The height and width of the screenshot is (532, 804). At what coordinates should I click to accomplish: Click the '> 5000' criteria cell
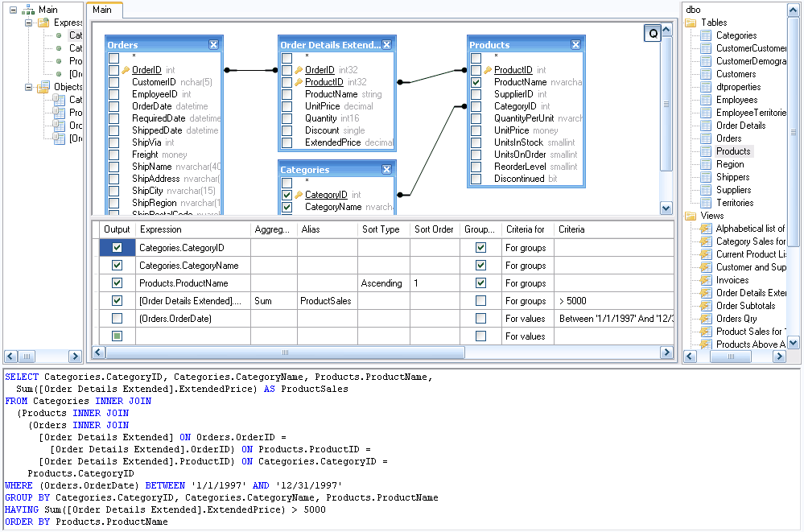(x=614, y=301)
